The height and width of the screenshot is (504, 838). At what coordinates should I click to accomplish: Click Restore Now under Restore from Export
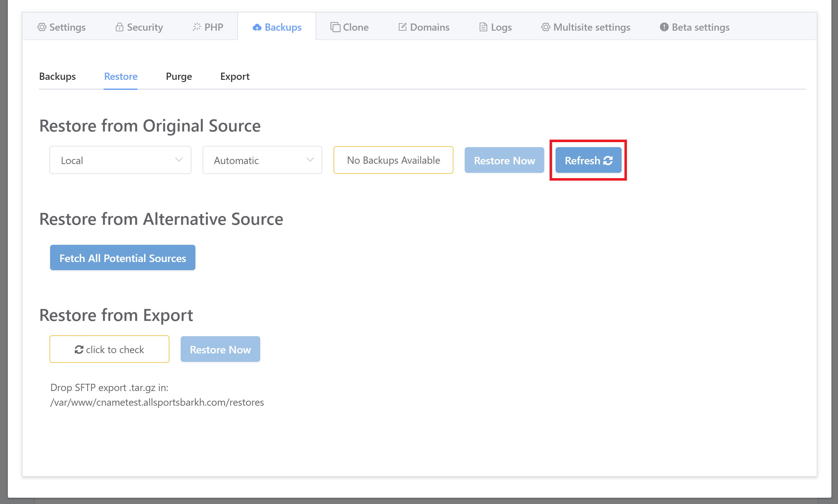(x=220, y=349)
